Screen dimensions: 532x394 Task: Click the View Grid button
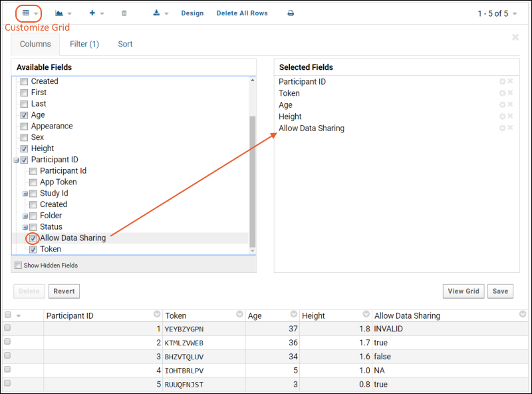pos(464,292)
